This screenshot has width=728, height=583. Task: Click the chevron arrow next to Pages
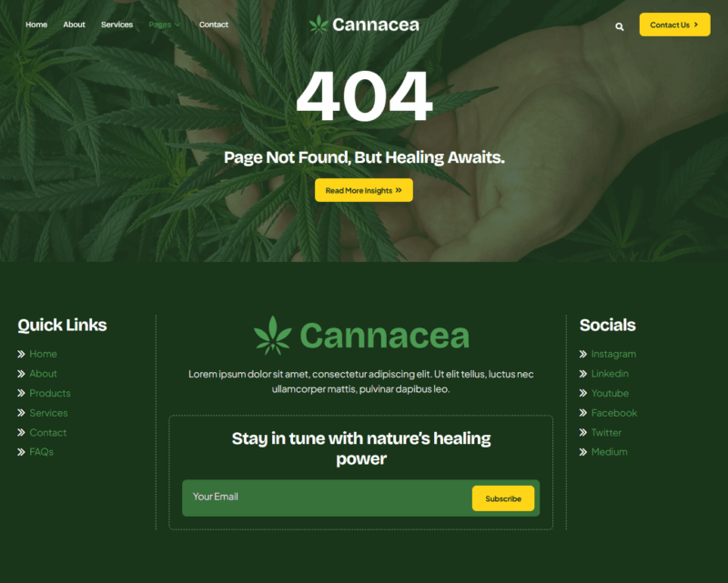coord(177,25)
